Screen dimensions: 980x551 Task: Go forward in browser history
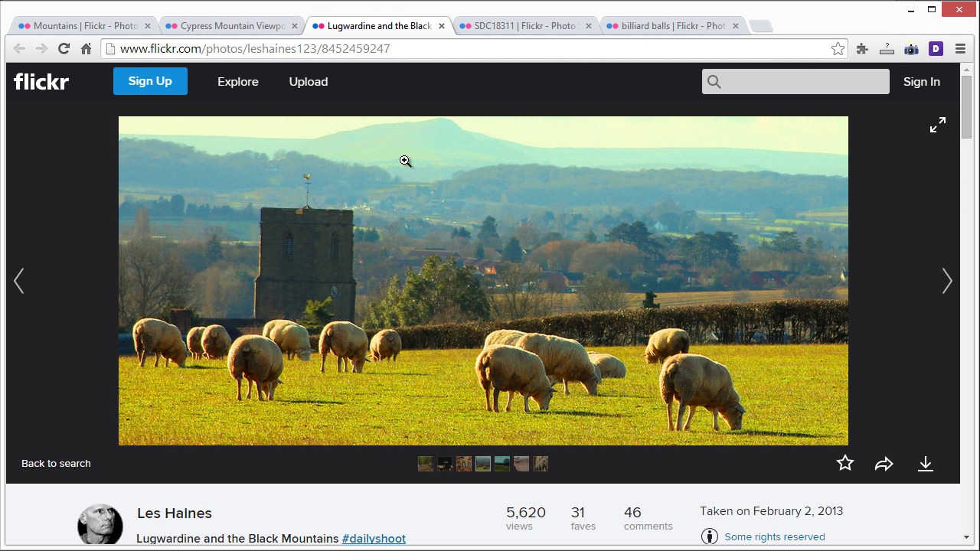pyautogui.click(x=41, y=48)
